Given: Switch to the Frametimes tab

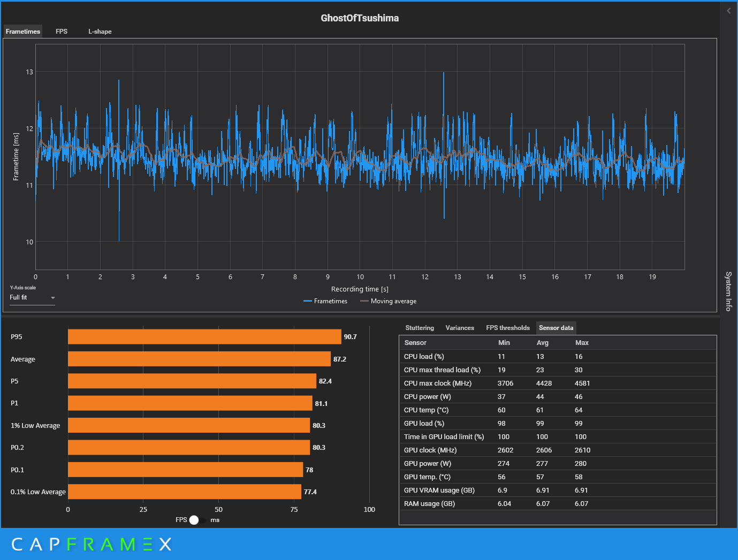Looking at the screenshot, I should [22, 32].
